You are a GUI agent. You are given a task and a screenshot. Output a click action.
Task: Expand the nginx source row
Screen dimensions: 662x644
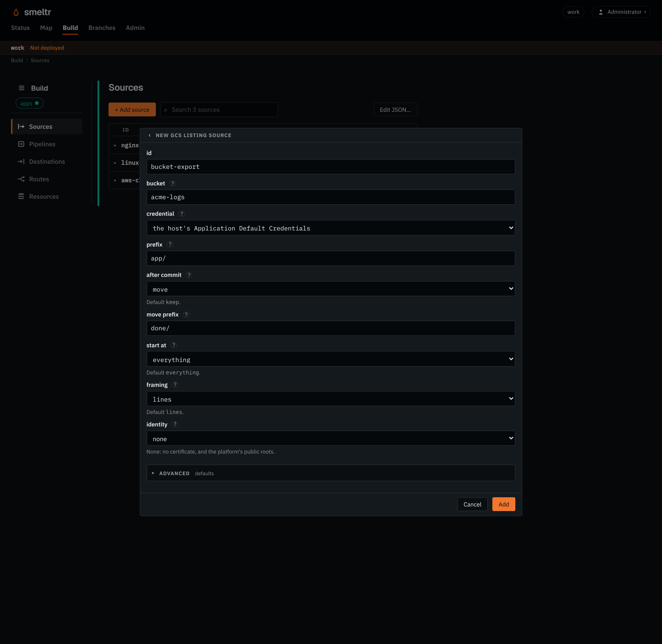pos(115,145)
